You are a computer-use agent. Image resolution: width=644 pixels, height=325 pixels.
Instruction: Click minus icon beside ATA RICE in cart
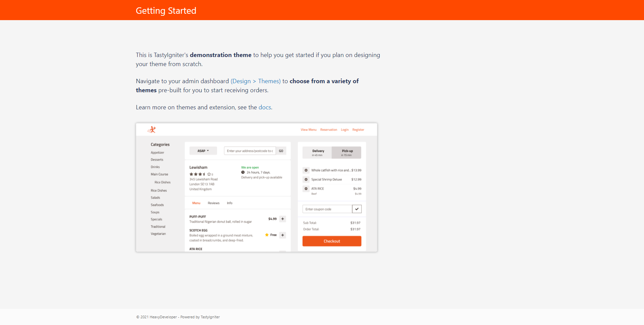click(306, 189)
